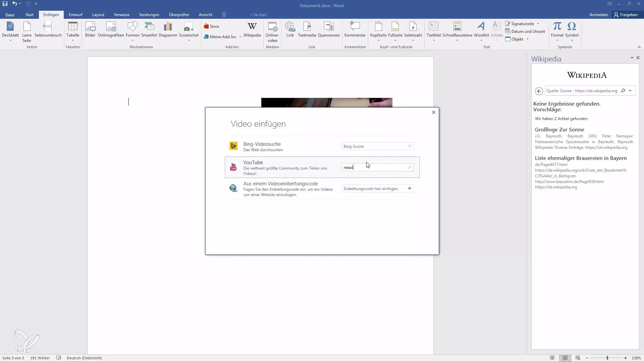Open the Schnellbausteine quick parts

tap(457, 31)
